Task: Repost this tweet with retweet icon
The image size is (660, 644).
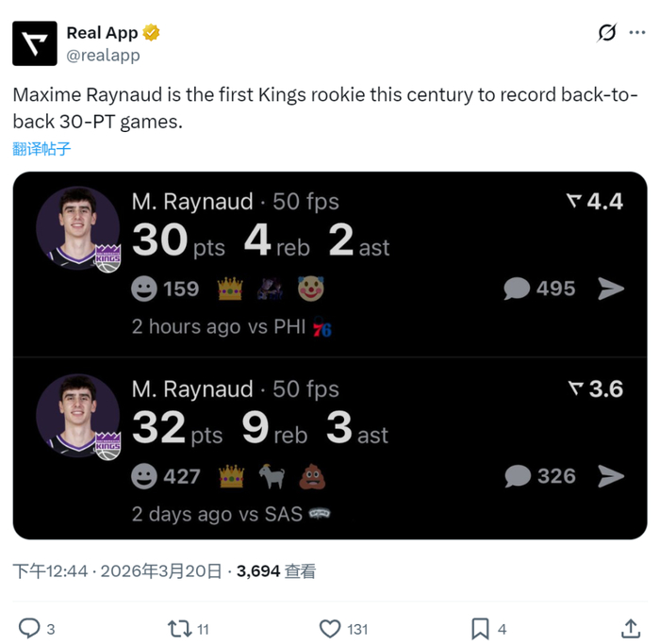Action: [179, 628]
